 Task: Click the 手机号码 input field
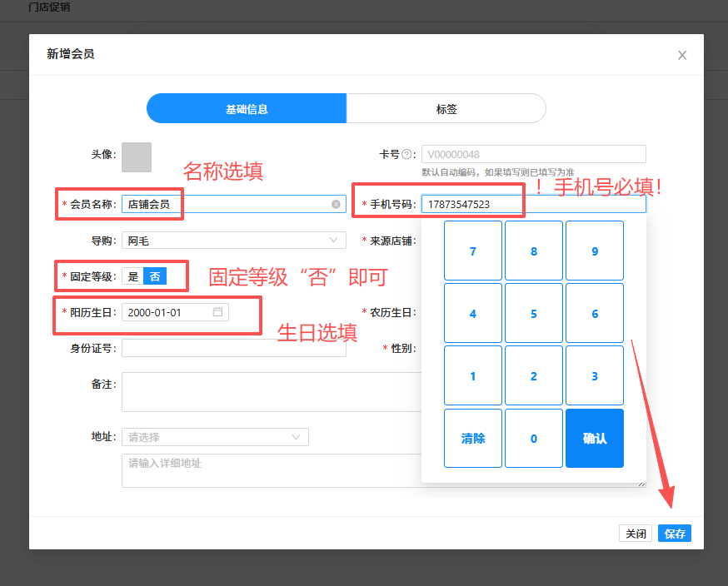(533, 204)
